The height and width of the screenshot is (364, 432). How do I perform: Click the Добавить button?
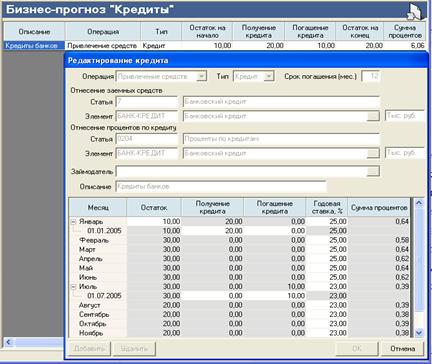tap(89, 349)
